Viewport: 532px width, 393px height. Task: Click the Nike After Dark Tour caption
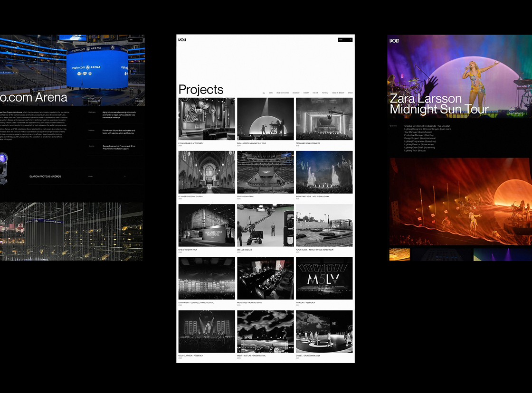click(x=188, y=250)
